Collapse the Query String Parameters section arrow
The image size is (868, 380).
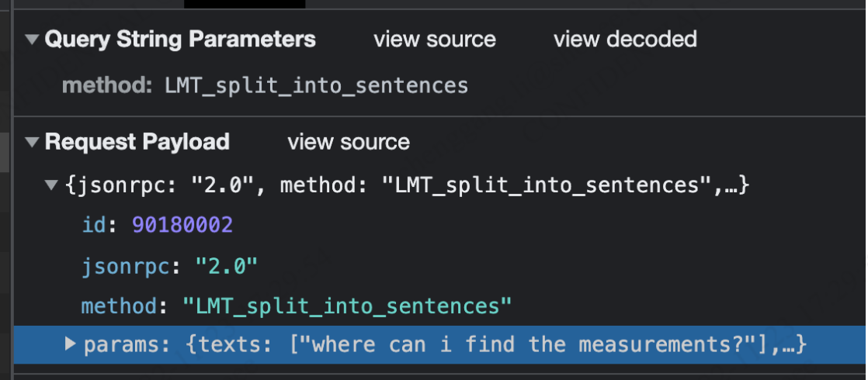coord(31,40)
